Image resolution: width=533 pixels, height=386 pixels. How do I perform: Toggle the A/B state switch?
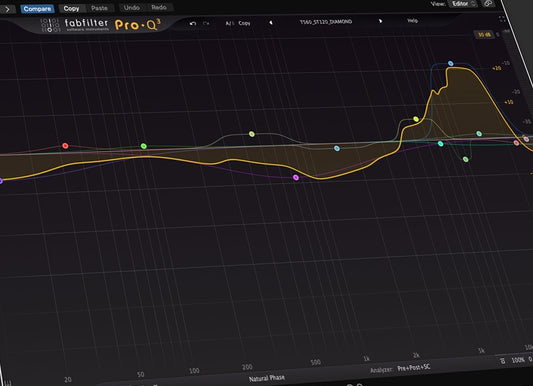(229, 23)
